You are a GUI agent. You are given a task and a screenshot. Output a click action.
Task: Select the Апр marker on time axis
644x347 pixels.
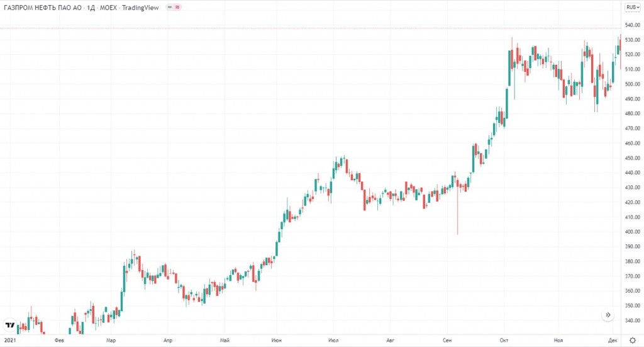168,340
